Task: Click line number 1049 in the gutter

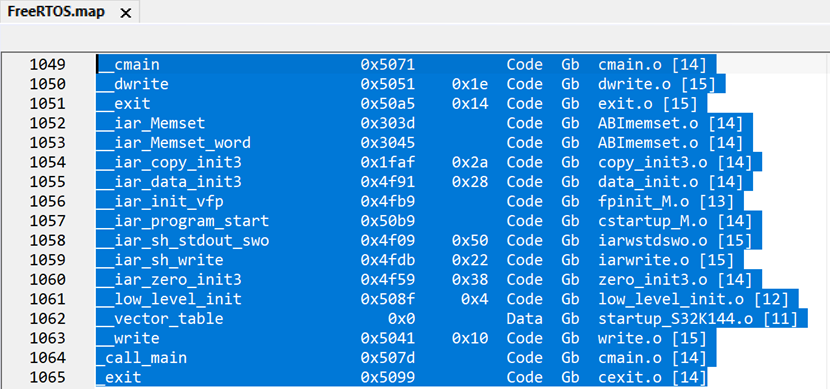Action: pos(48,65)
